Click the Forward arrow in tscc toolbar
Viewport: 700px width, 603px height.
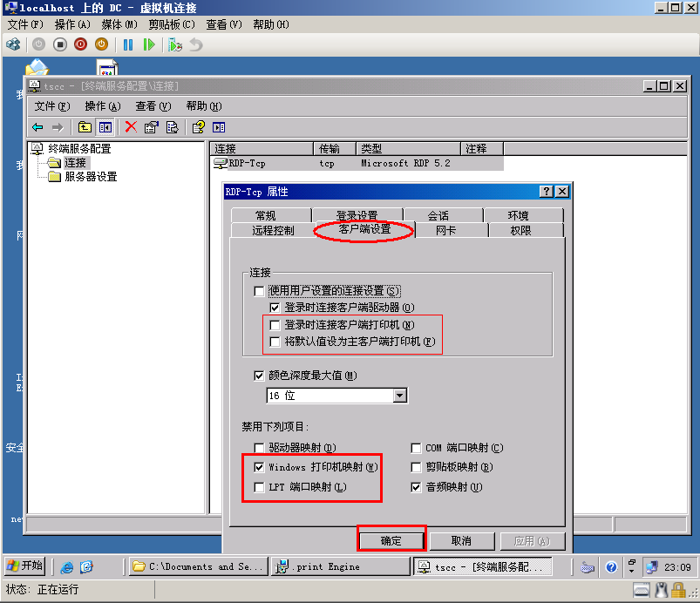(58, 127)
